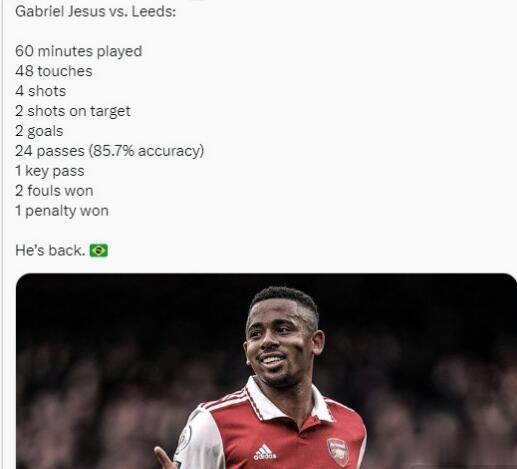Click the Brazil flag emoji
The image size is (517, 469).
tap(98, 250)
